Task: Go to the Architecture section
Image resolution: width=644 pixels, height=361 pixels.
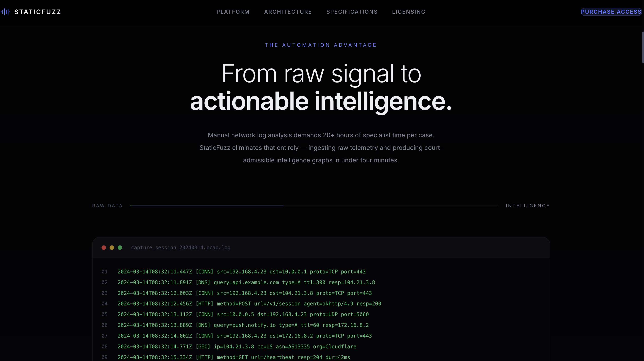Action: (x=288, y=12)
